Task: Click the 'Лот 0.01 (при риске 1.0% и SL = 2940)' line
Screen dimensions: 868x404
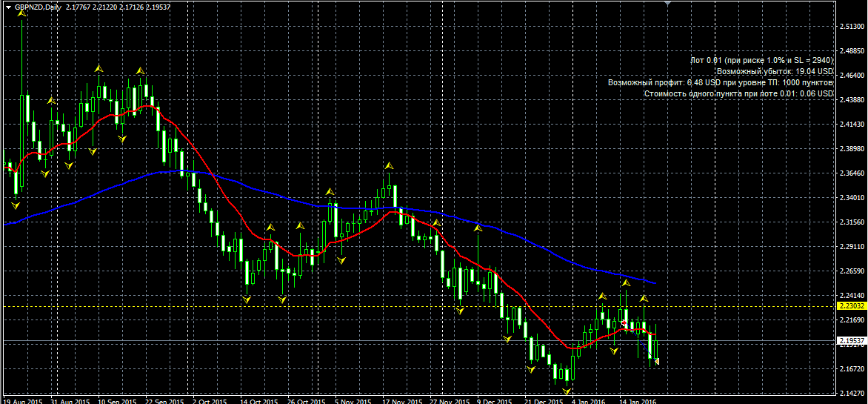Action: (x=761, y=60)
